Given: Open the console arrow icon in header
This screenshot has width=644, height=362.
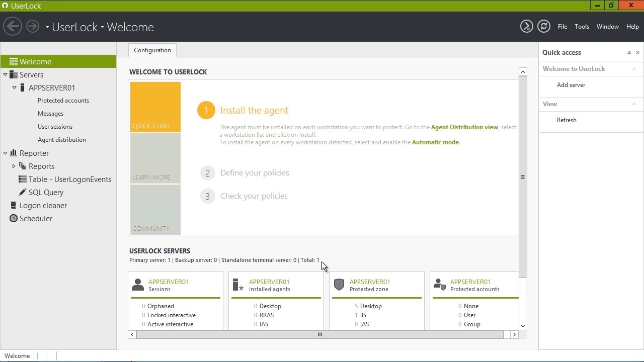Looking at the screenshot, I should coord(526,27).
